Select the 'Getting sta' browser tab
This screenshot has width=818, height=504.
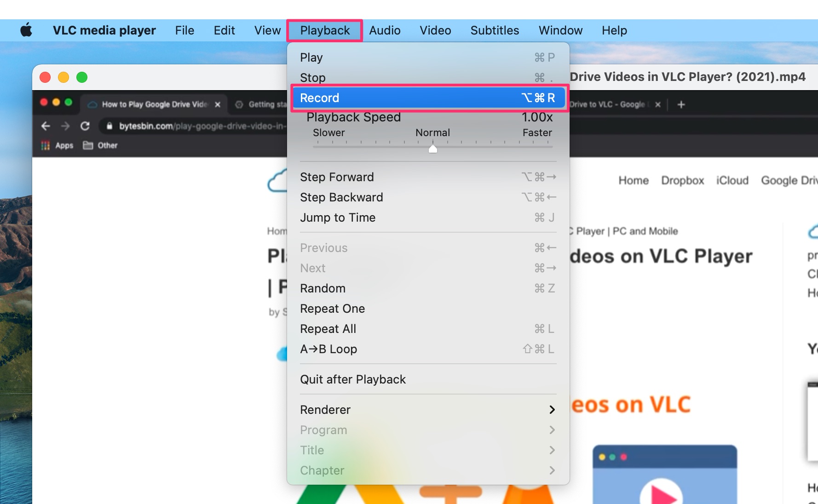pos(260,104)
